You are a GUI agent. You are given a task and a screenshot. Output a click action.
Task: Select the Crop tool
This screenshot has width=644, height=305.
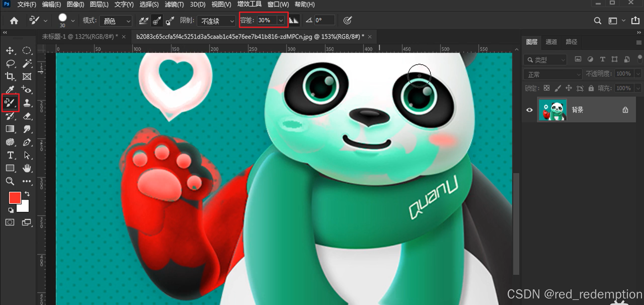tap(10, 76)
